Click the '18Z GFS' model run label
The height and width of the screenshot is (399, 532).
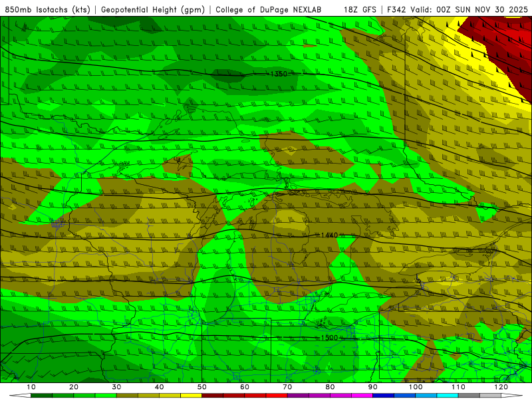(360, 10)
